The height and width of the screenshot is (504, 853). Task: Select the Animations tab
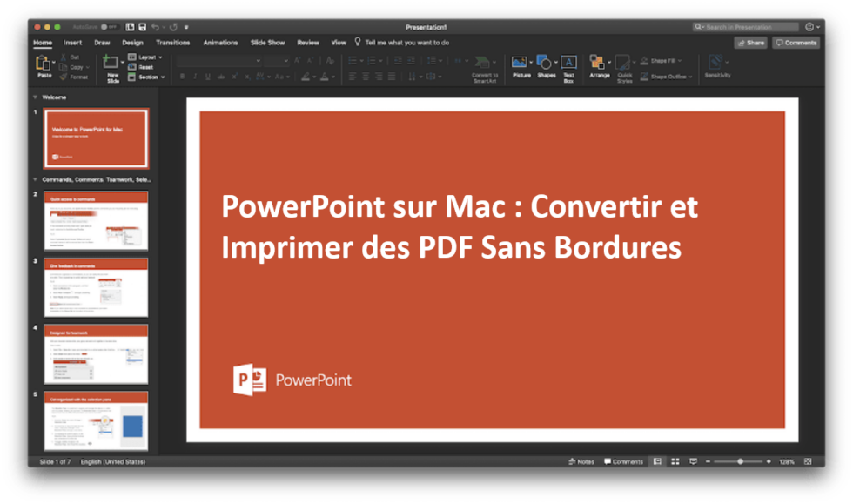point(220,43)
